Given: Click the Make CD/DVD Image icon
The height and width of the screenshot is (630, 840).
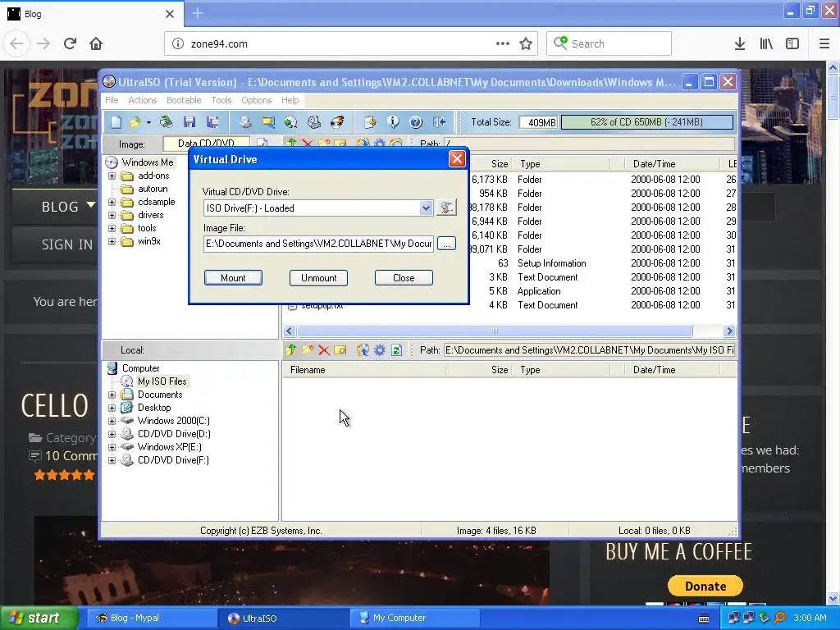Looking at the screenshot, I should (x=245, y=122).
